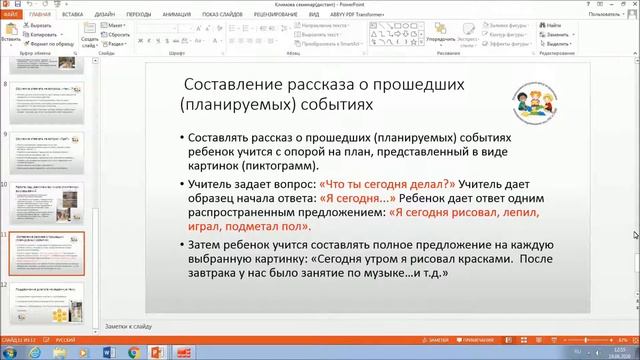Open the ABBYY PDF Transformer+ tab

pyautogui.click(x=357, y=14)
